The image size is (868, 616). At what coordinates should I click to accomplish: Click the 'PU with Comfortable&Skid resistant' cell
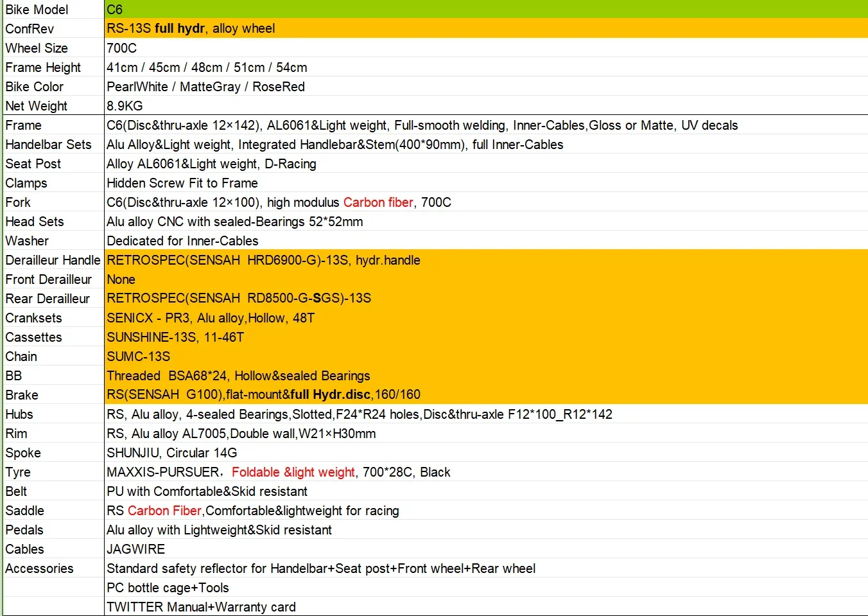click(x=486, y=491)
